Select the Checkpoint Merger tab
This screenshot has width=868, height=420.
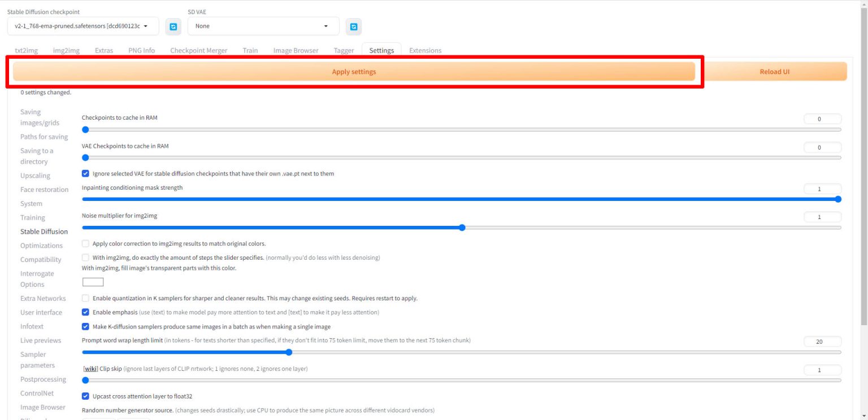[x=198, y=50]
